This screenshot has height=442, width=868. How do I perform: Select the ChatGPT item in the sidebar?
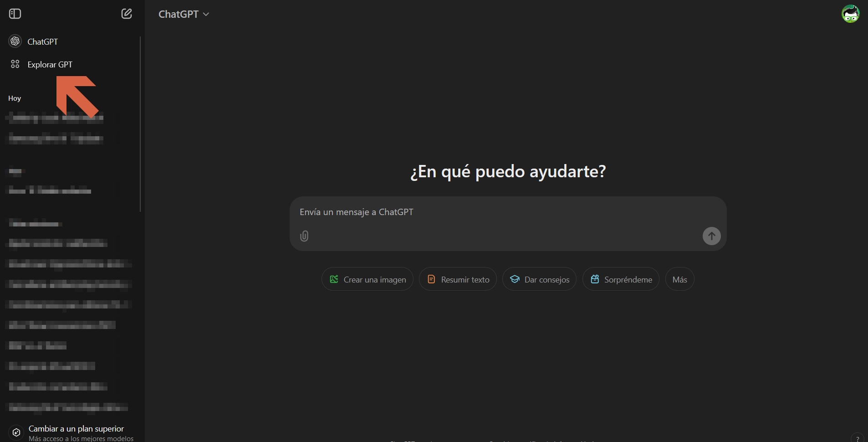(42, 41)
